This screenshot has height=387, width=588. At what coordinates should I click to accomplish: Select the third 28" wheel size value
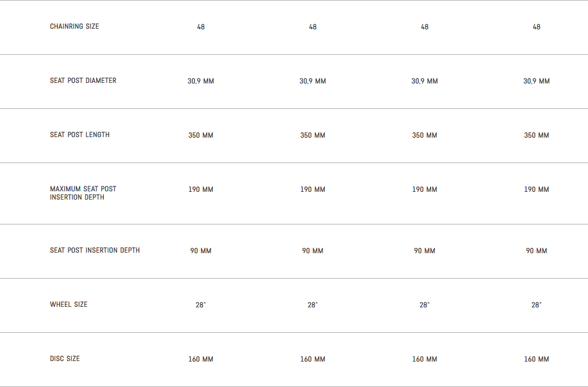[x=424, y=305]
